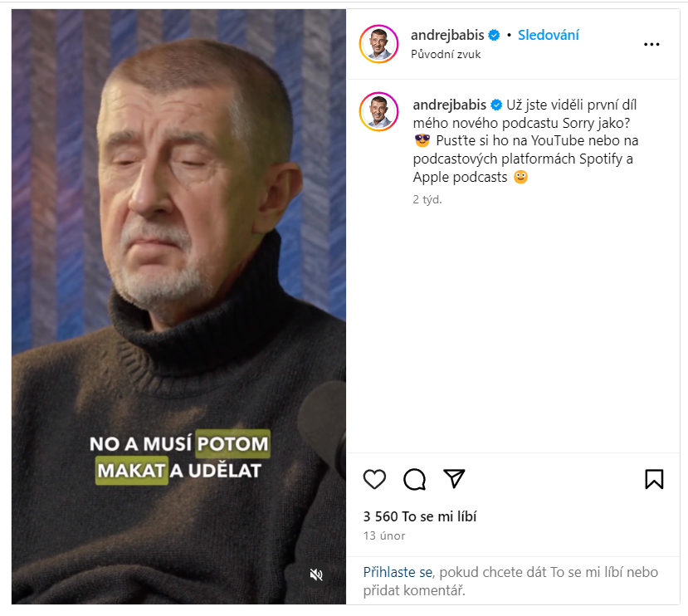The width and height of the screenshot is (688, 616).
Task: Click the andrejbabis username in the header
Action: tap(449, 36)
